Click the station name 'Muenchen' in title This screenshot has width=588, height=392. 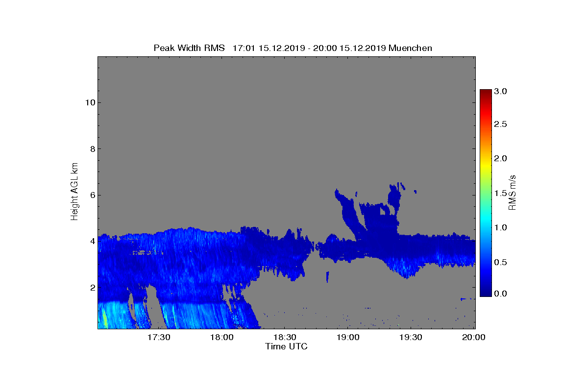[x=410, y=48]
